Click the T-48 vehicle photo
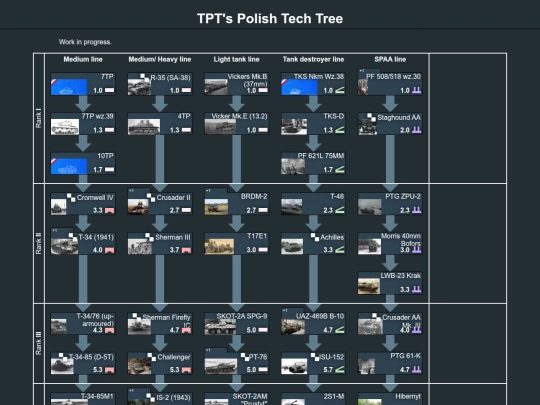 click(292, 207)
